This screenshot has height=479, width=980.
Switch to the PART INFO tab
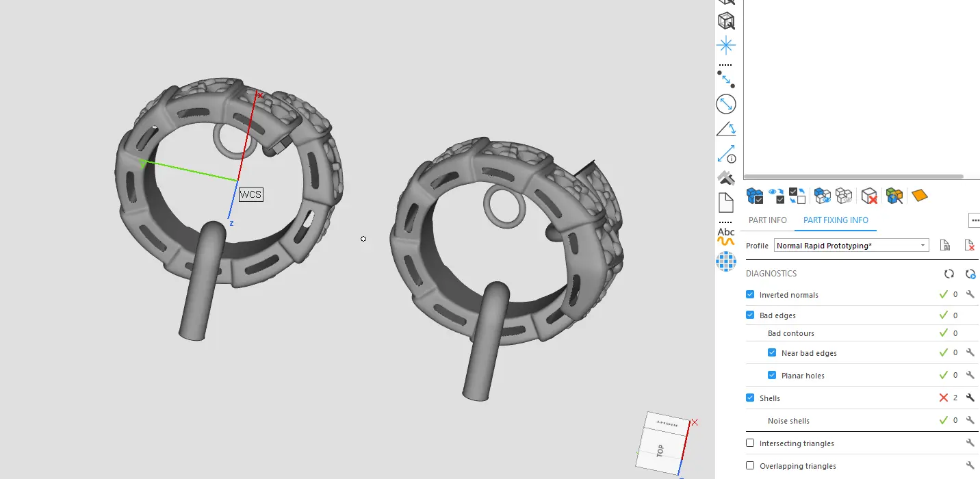(x=768, y=220)
